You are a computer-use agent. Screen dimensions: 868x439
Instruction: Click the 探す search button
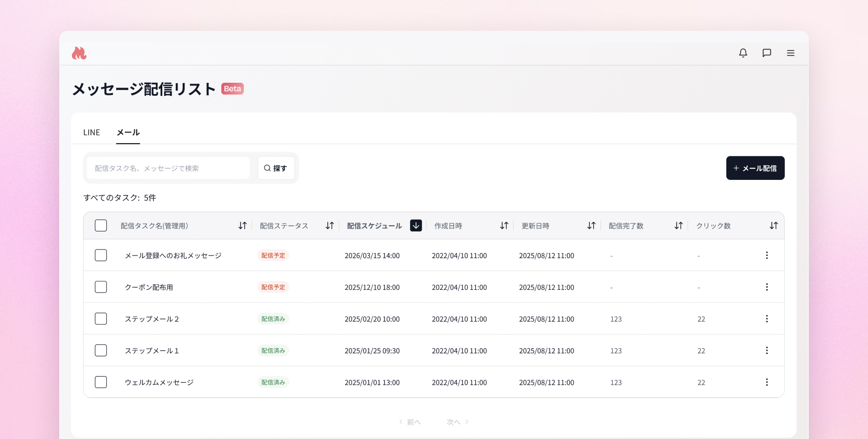coord(276,168)
